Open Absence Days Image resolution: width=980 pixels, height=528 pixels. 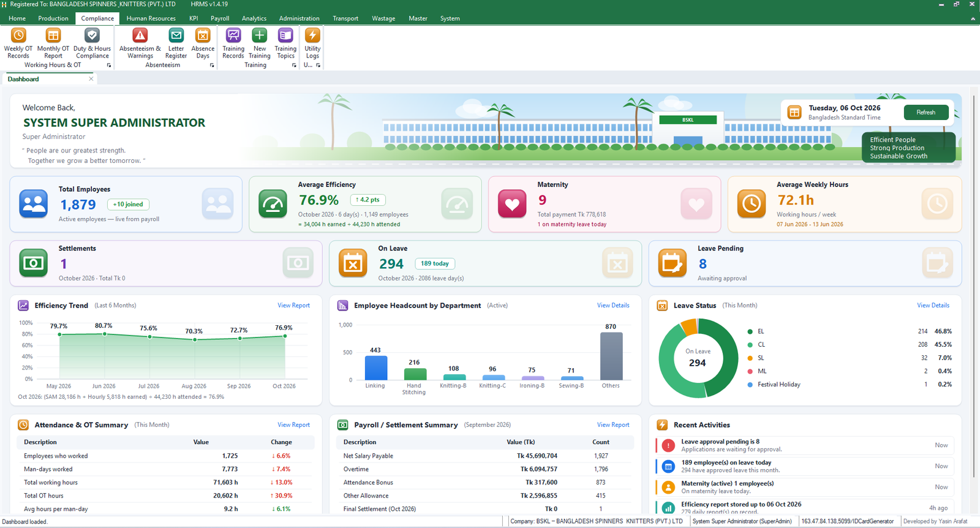(x=203, y=43)
